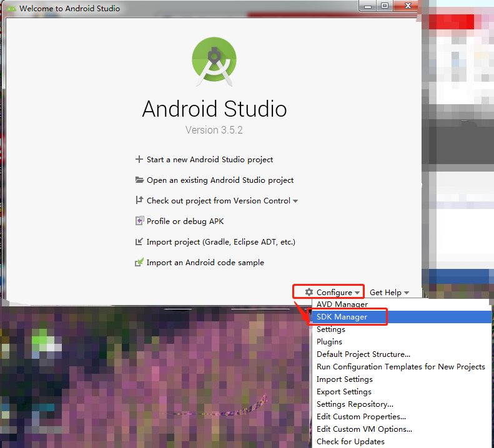Maximize the Welcome to Android Studio window
The height and width of the screenshot is (448, 494).
[384, 6]
